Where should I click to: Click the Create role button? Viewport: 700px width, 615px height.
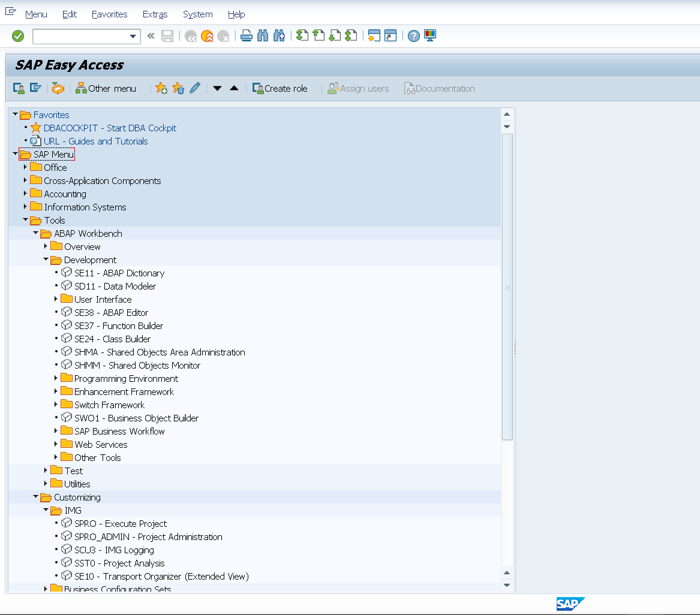point(280,89)
